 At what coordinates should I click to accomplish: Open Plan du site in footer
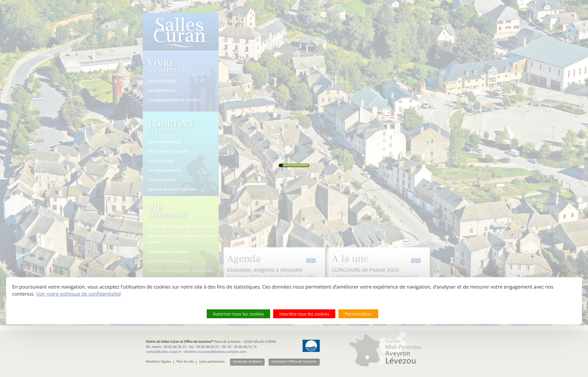point(185,362)
